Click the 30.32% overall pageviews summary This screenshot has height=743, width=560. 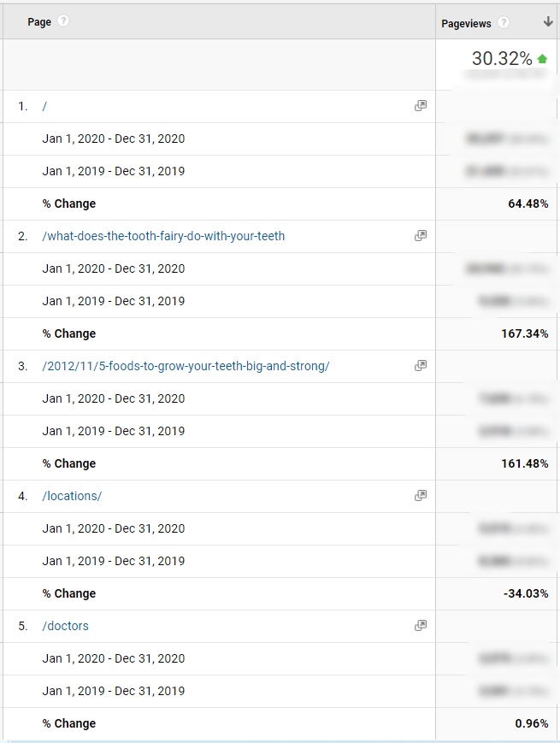pyautogui.click(x=502, y=59)
